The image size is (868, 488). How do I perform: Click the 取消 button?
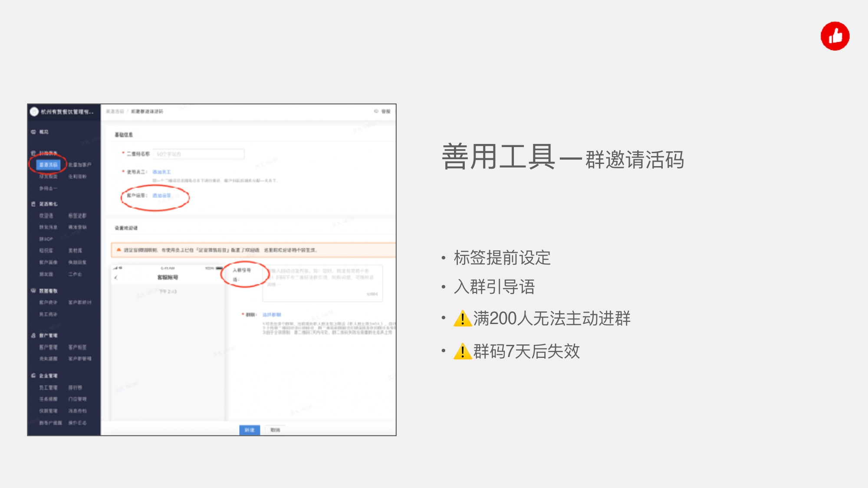coord(275,430)
